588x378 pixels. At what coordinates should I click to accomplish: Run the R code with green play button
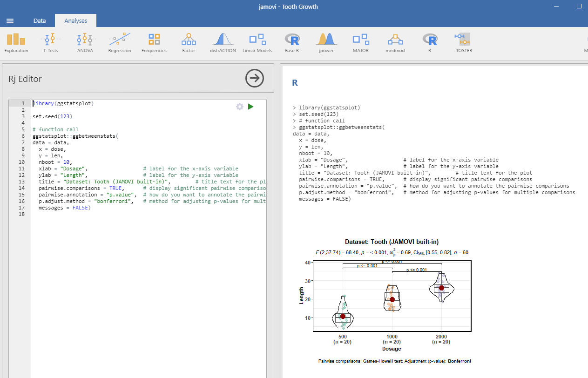coord(250,106)
